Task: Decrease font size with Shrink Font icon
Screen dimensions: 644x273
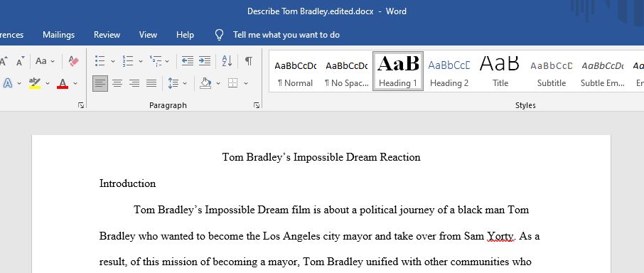Action: click(x=21, y=62)
